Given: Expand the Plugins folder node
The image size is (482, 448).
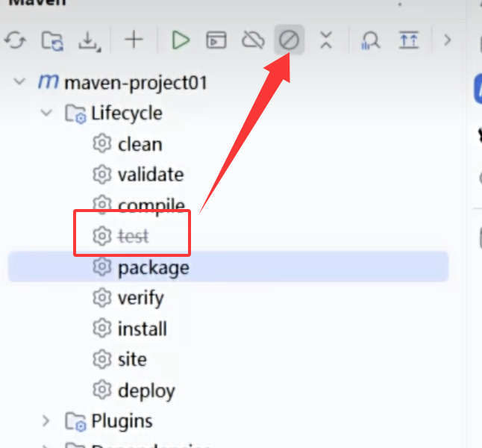Looking at the screenshot, I should point(46,421).
